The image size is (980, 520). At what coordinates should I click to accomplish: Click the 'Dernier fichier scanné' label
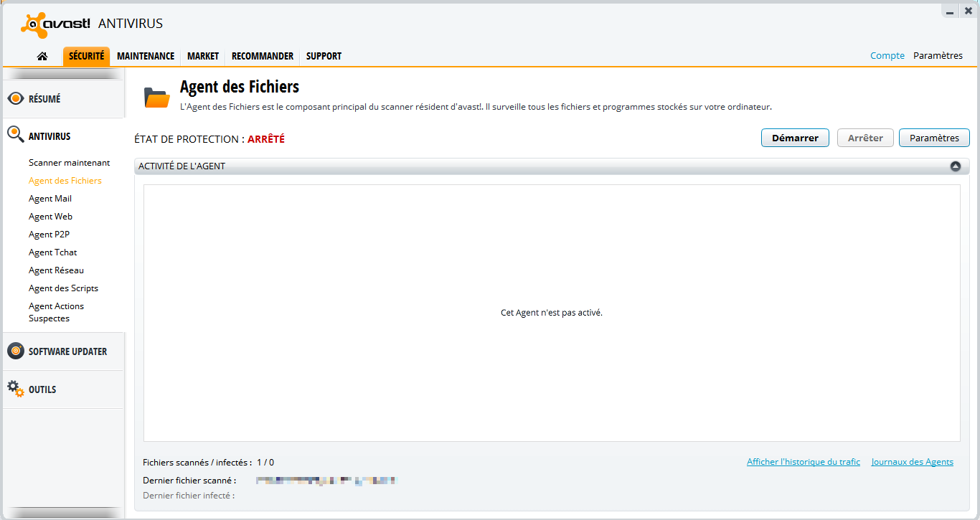coord(189,481)
